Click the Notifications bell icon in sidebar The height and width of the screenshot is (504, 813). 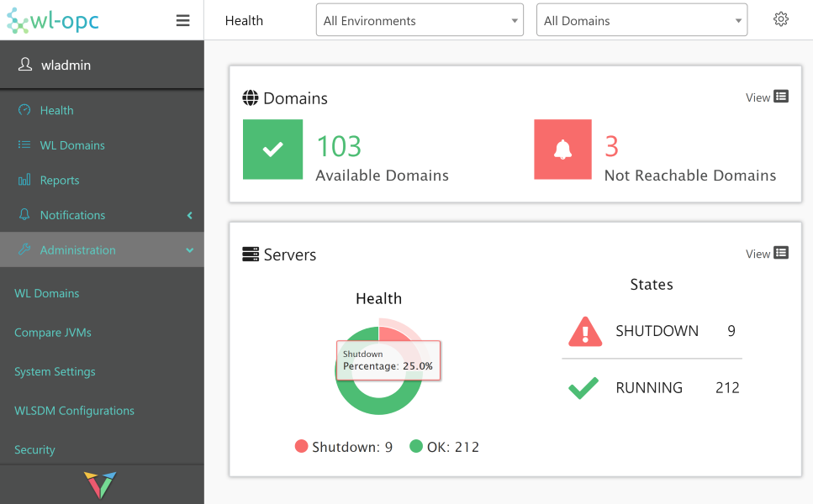[24, 214]
